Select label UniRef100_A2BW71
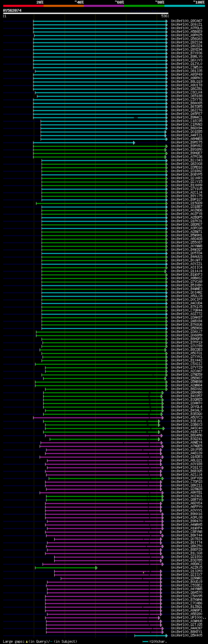 point(187,232)
